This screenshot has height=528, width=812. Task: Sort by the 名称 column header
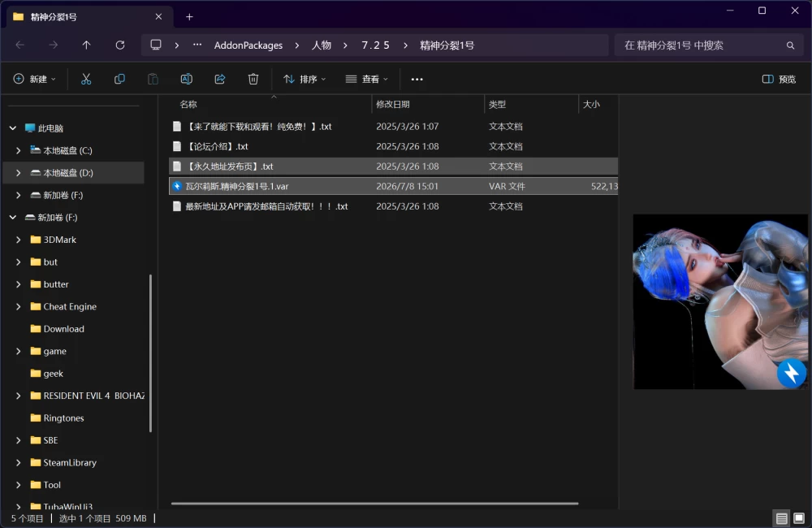pyautogui.click(x=271, y=104)
